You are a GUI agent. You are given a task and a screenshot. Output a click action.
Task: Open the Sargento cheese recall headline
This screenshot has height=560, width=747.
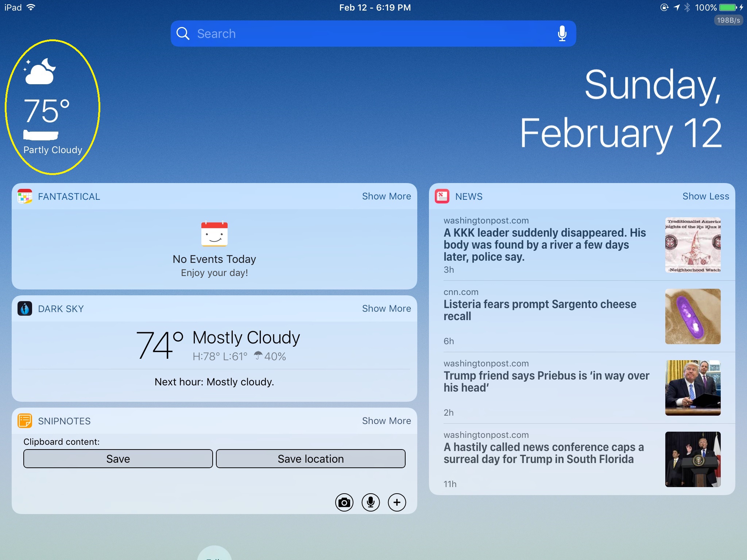pyautogui.click(x=540, y=310)
